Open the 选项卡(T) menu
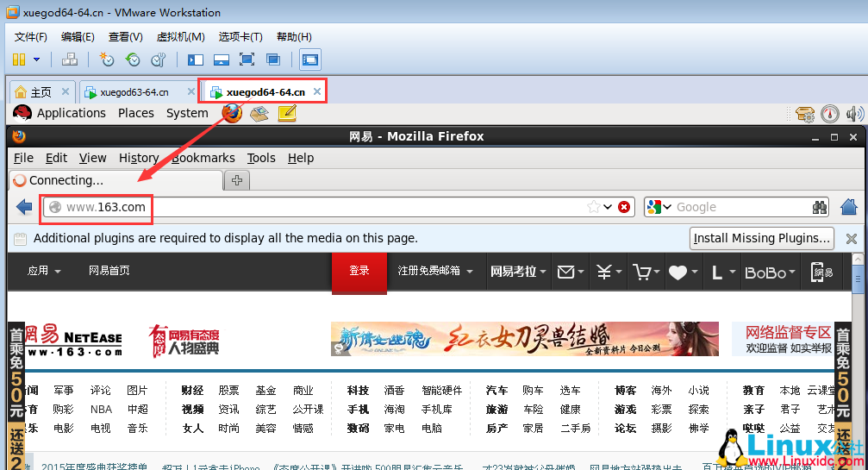 240,36
